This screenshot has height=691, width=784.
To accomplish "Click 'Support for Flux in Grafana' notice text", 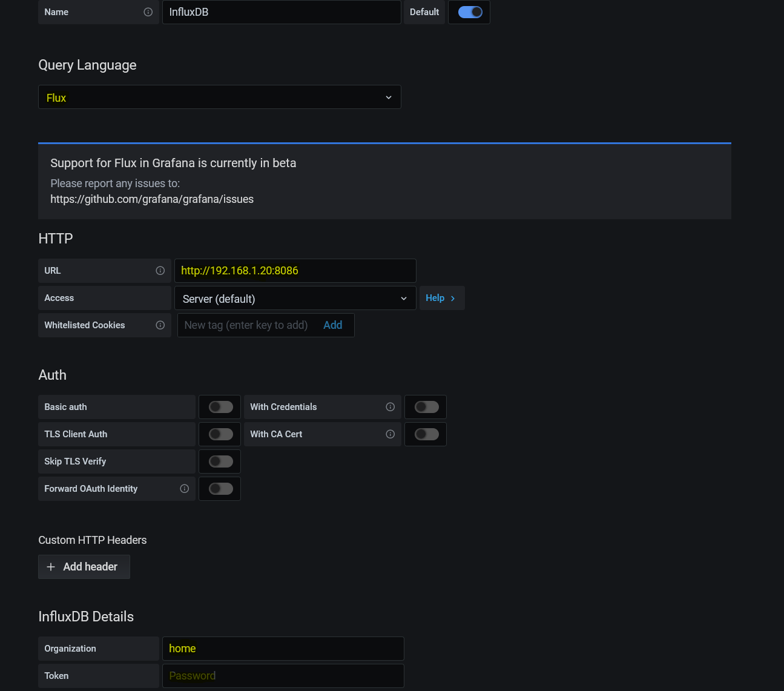I will click(x=173, y=163).
